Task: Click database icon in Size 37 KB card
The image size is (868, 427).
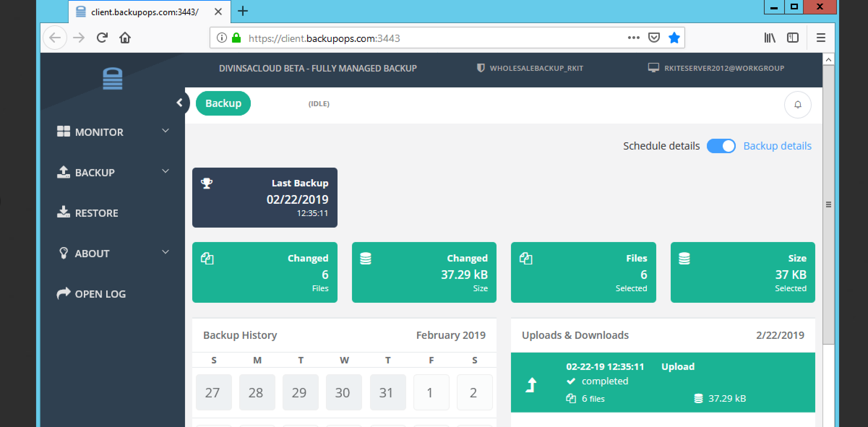Action: [684, 259]
